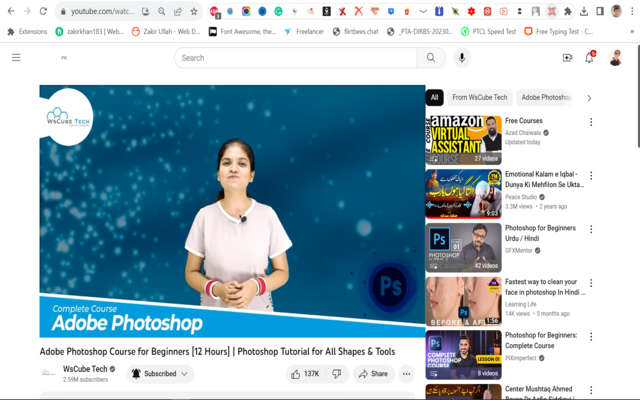The image size is (640, 400).
Task: Open the Center Mushtaq Ahmed video title
Action: point(539,393)
